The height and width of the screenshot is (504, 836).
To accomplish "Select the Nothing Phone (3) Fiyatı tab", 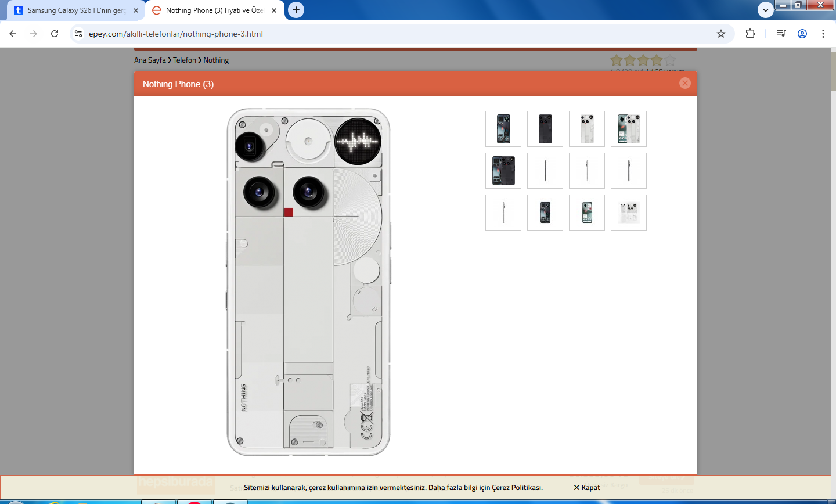I will pyautogui.click(x=214, y=10).
